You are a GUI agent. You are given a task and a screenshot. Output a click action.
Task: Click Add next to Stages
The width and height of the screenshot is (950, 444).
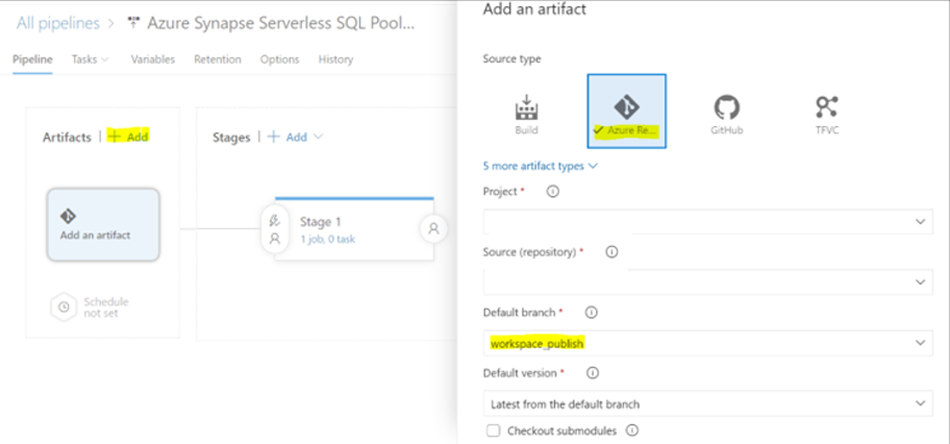pyautogui.click(x=288, y=137)
